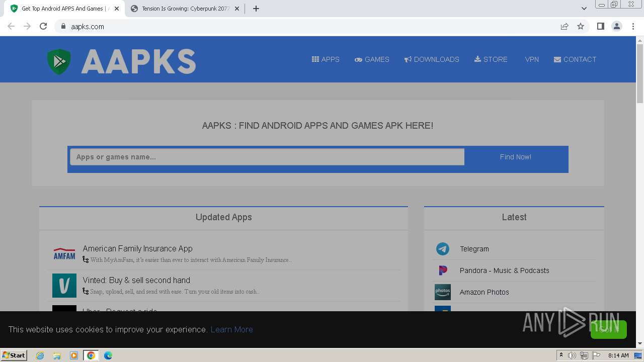Image resolution: width=644 pixels, height=362 pixels.
Task: Switch to the Tension Is Growing: Cyberpunk tab
Action: click(185, 9)
